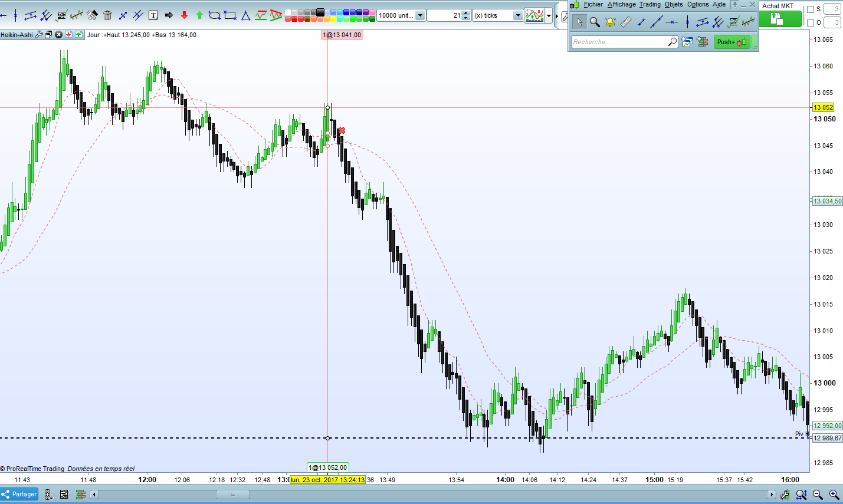Click the S quantity field showing 3
This screenshot has height=504, width=843.
(x=832, y=9)
